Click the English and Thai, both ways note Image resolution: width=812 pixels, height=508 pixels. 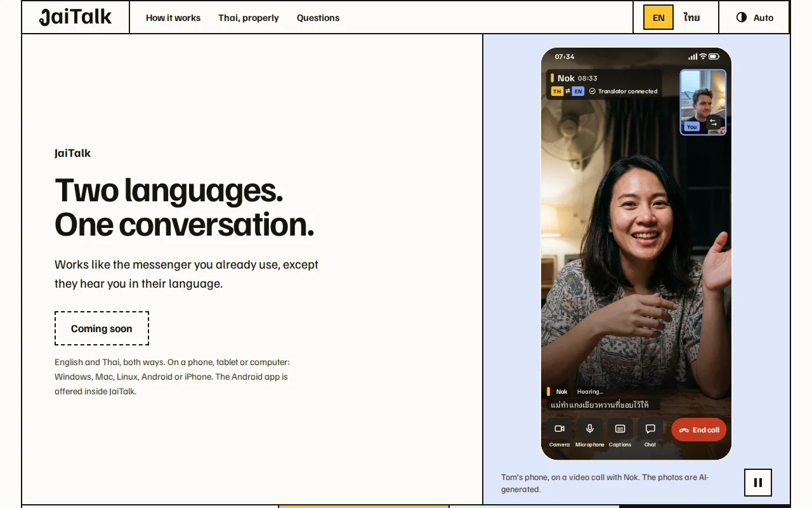pyautogui.click(x=172, y=377)
